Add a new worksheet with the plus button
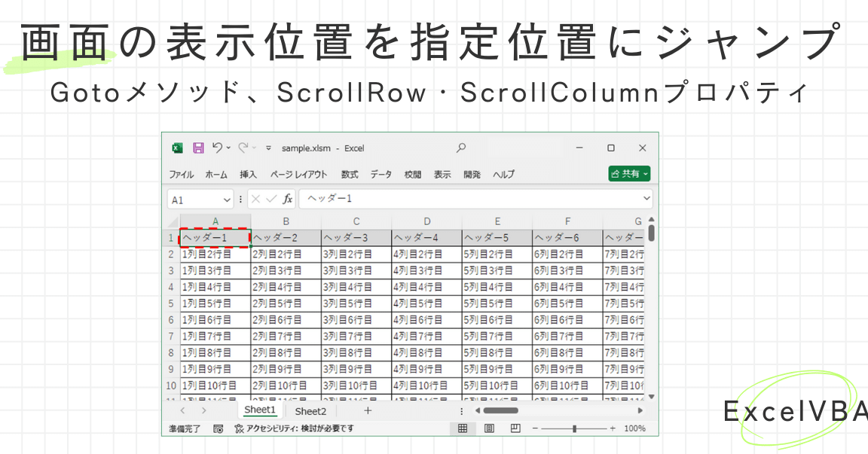 pos(367,410)
